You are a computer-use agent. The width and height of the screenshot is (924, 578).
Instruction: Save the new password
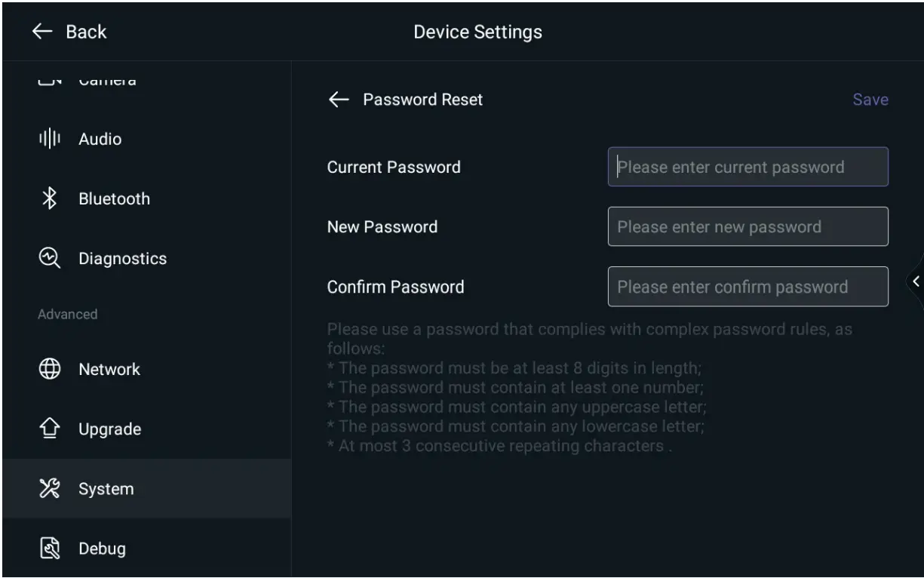[870, 100]
